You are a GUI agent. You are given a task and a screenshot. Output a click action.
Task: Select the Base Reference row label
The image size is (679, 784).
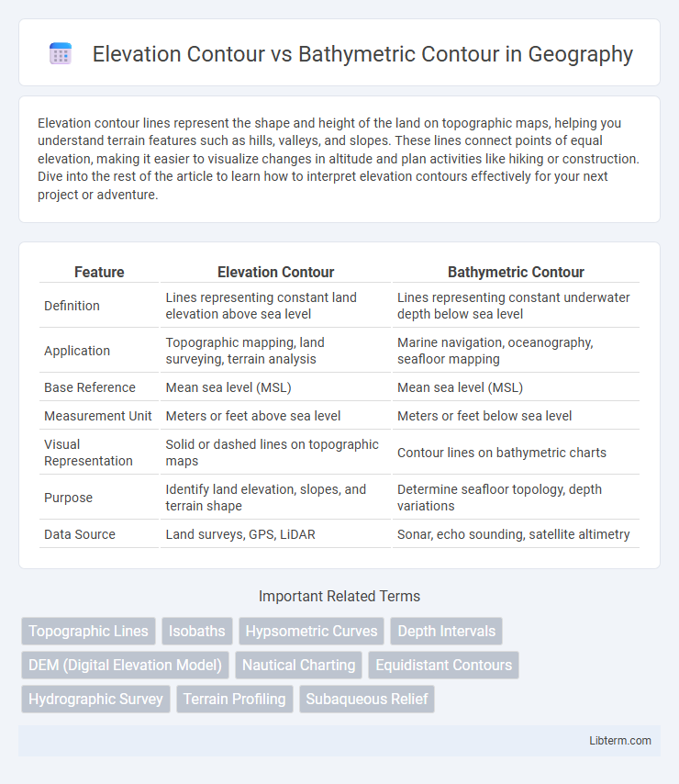(x=89, y=387)
